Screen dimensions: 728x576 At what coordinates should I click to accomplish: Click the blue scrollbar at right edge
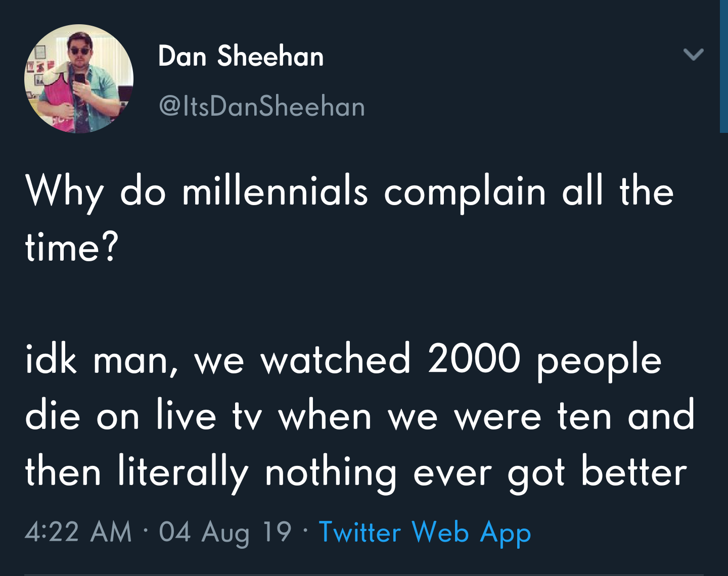[x=723, y=66]
